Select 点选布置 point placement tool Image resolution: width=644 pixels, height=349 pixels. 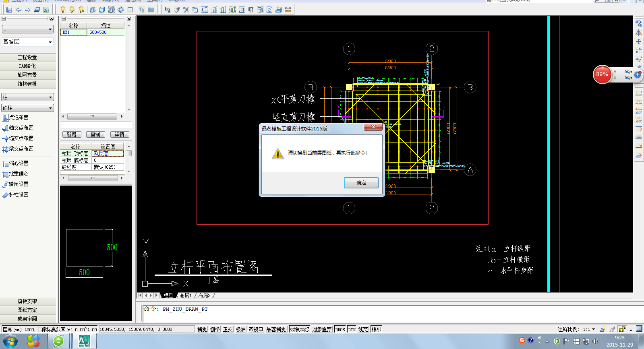coord(15,118)
